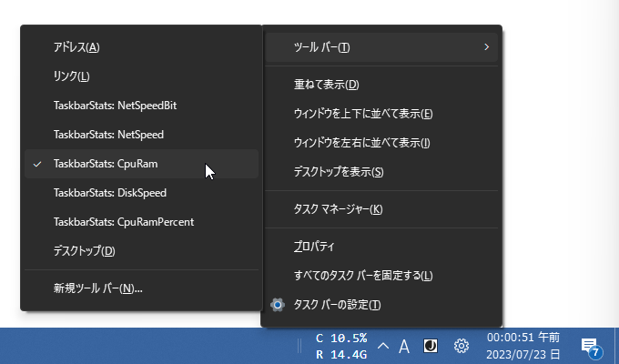619x364 pixels.
Task: Choose ウィンドウを左右に並べて表示(I)
Action: pos(381,143)
